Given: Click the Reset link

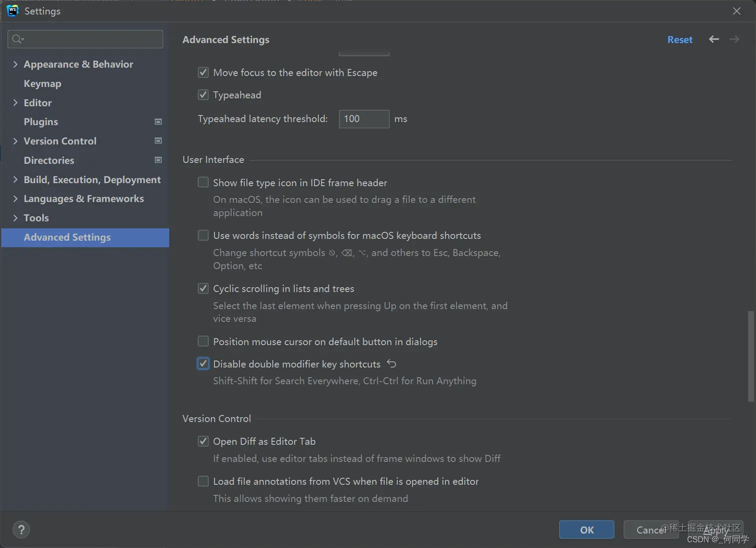Looking at the screenshot, I should pyautogui.click(x=679, y=40).
